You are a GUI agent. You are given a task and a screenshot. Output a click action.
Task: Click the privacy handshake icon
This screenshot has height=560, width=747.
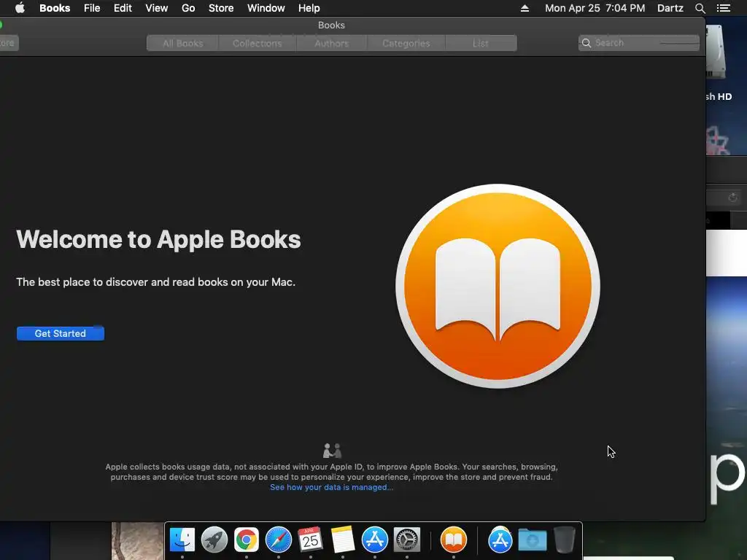point(332,450)
